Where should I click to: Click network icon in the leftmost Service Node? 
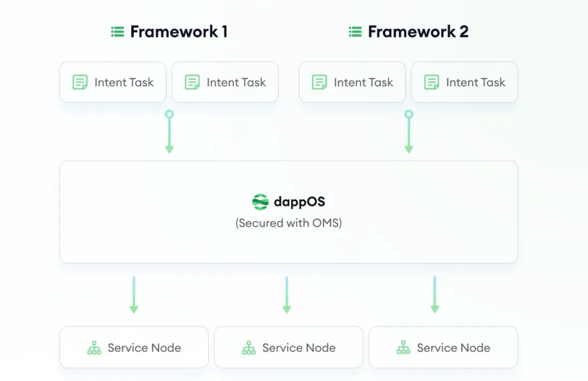[94, 348]
